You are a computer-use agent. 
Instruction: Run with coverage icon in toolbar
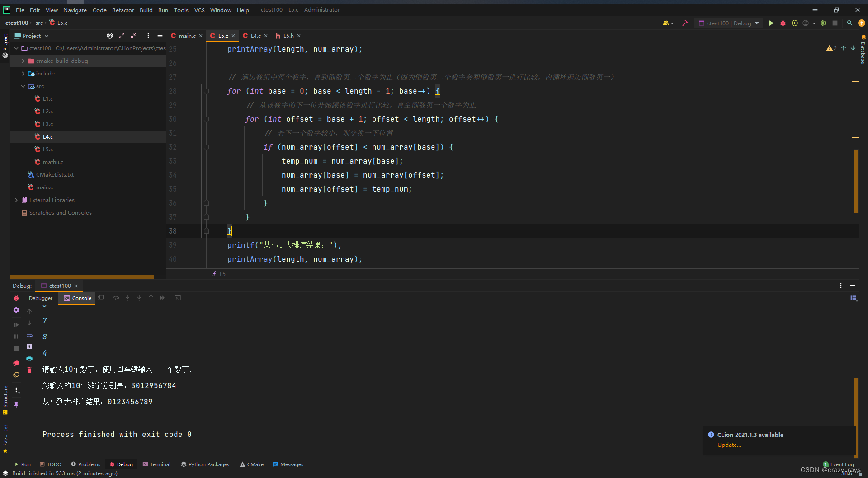pyautogui.click(x=795, y=23)
